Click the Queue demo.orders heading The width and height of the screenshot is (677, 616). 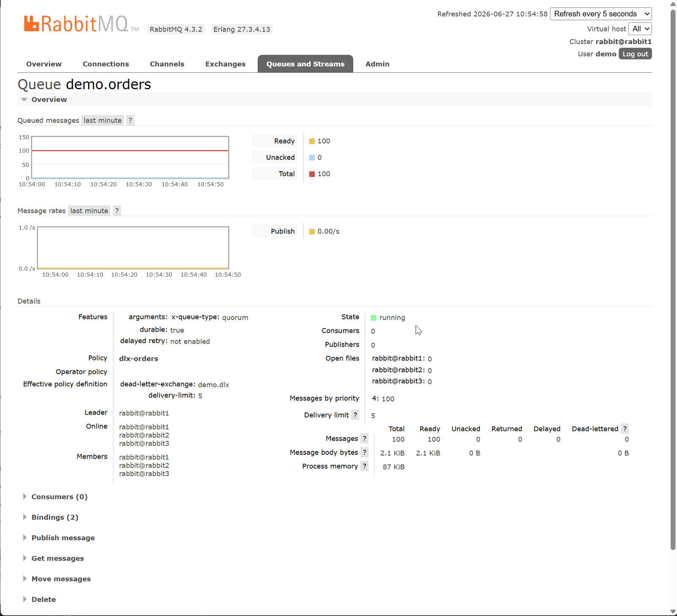click(84, 84)
